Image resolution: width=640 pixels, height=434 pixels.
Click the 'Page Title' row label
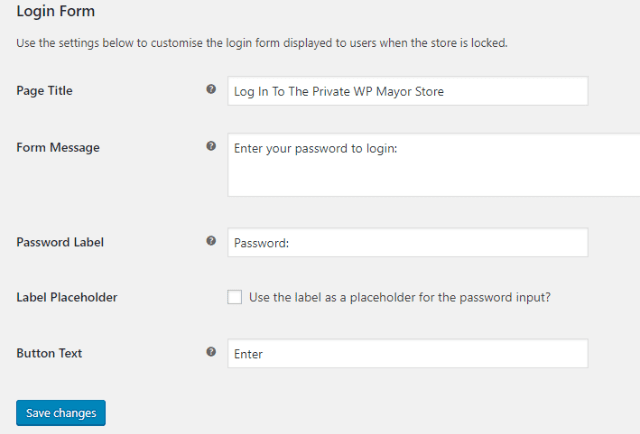pyautogui.click(x=45, y=91)
